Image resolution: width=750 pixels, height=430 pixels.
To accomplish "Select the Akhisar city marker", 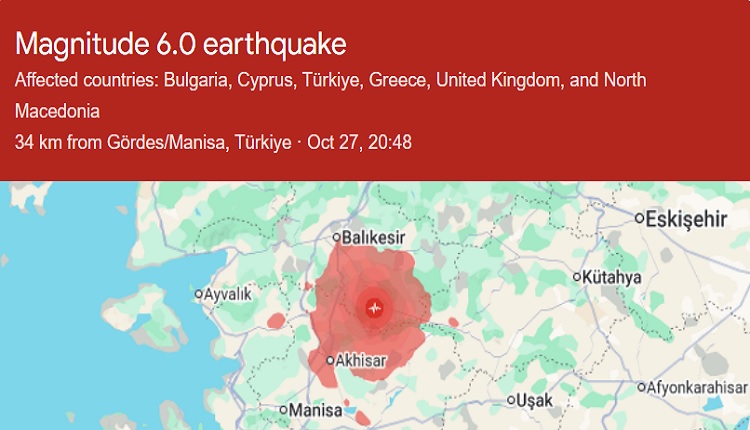I will click(x=330, y=361).
